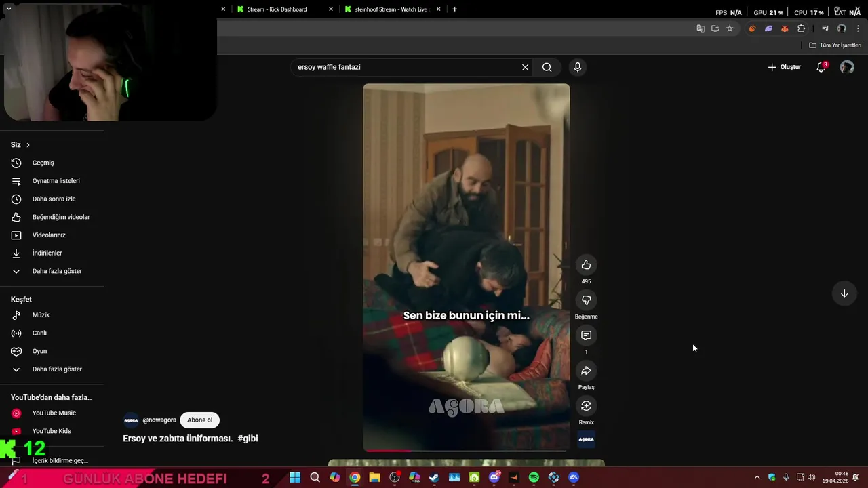
Task: Close the steinhoof Stream tab
Action: point(439,9)
